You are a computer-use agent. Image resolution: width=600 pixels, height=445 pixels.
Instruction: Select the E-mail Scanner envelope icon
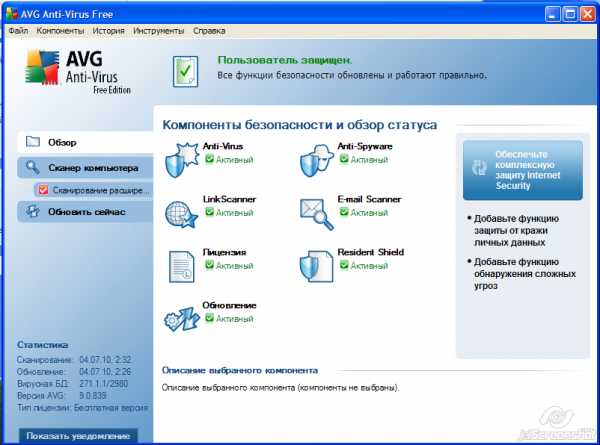[316, 214]
